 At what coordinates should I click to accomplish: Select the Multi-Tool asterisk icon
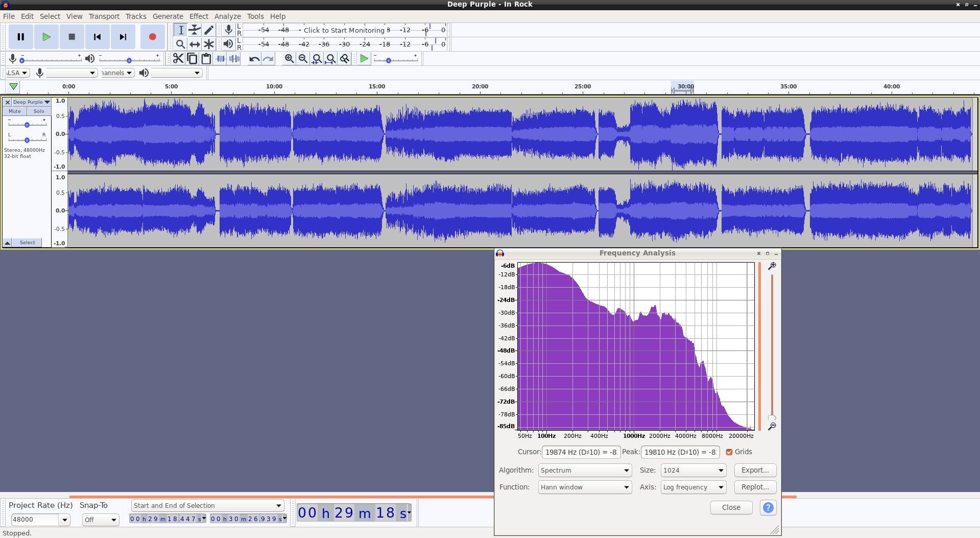pyautogui.click(x=209, y=44)
